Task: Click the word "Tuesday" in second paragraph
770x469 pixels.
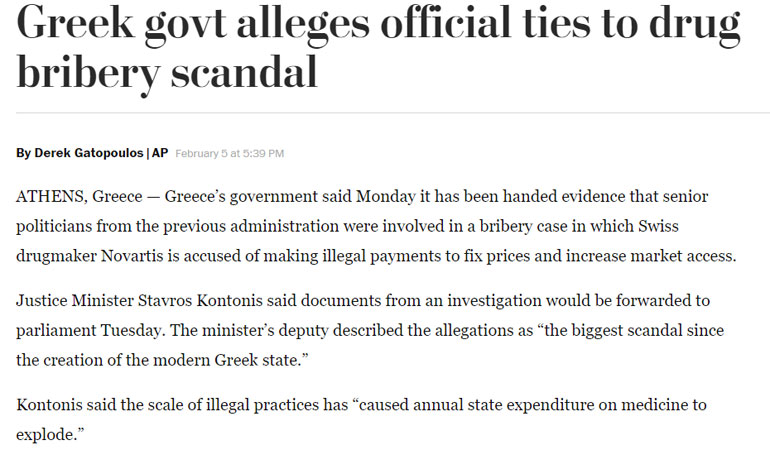Action: 135,330
